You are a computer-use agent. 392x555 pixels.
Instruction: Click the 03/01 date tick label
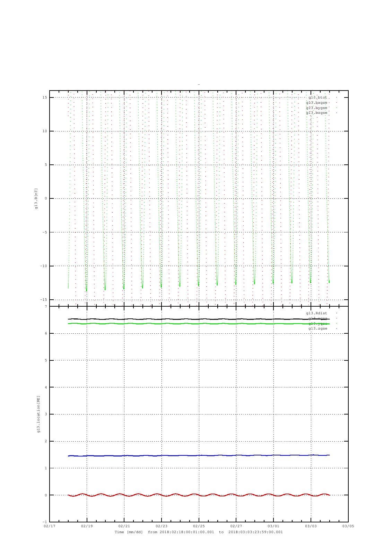[x=273, y=526]
